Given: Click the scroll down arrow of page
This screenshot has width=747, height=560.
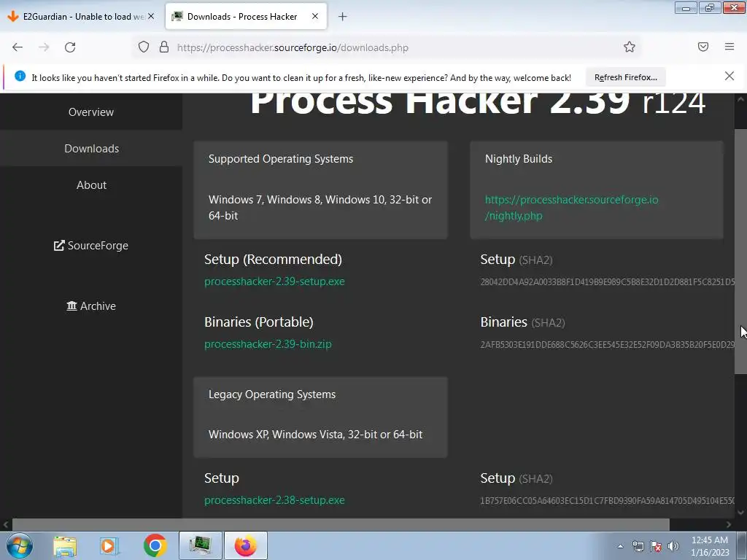Looking at the screenshot, I should pyautogui.click(x=740, y=513).
